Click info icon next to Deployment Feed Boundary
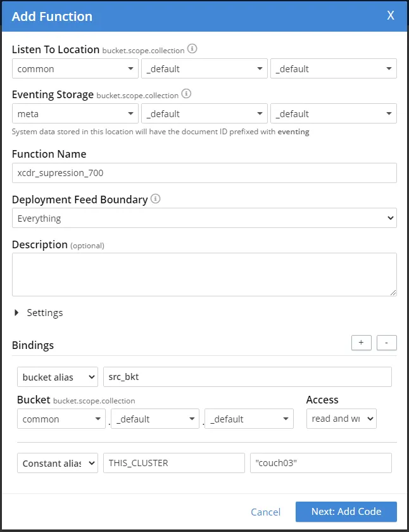This screenshot has width=409, height=532. click(156, 199)
